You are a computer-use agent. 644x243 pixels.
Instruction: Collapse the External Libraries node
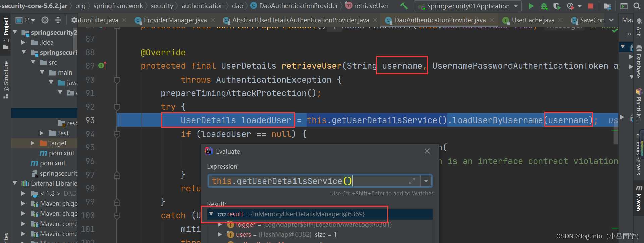14,183
